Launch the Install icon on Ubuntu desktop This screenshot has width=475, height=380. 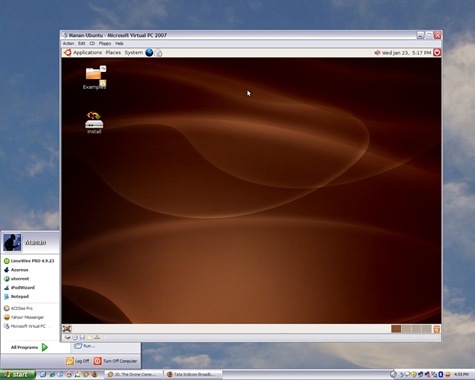(94, 122)
